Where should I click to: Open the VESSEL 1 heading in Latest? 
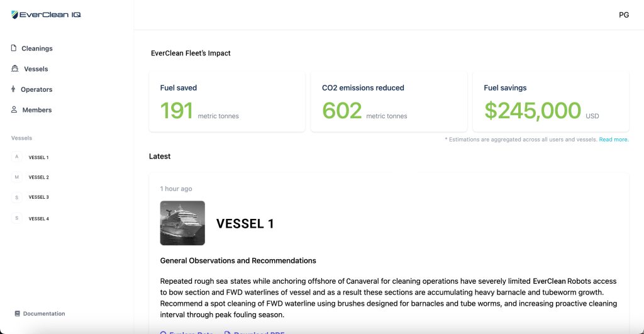click(245, 223)
